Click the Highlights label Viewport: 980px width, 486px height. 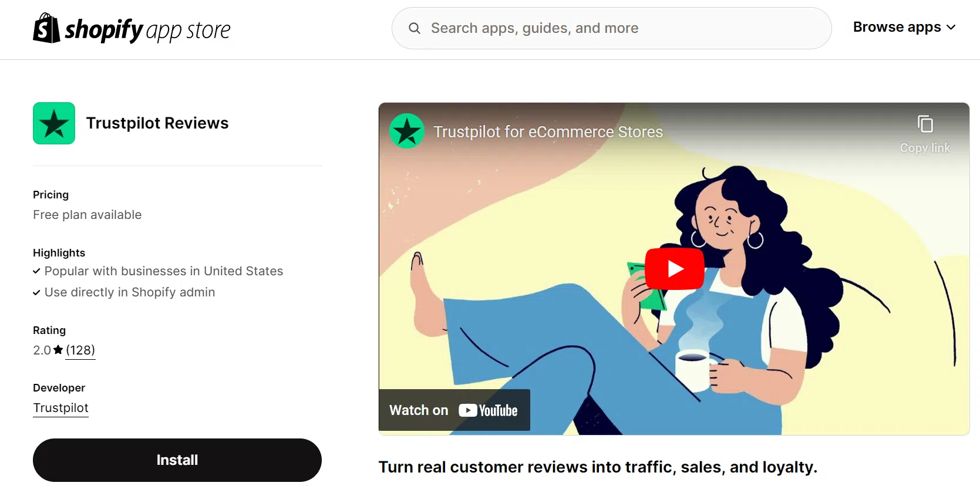point(59,253)
